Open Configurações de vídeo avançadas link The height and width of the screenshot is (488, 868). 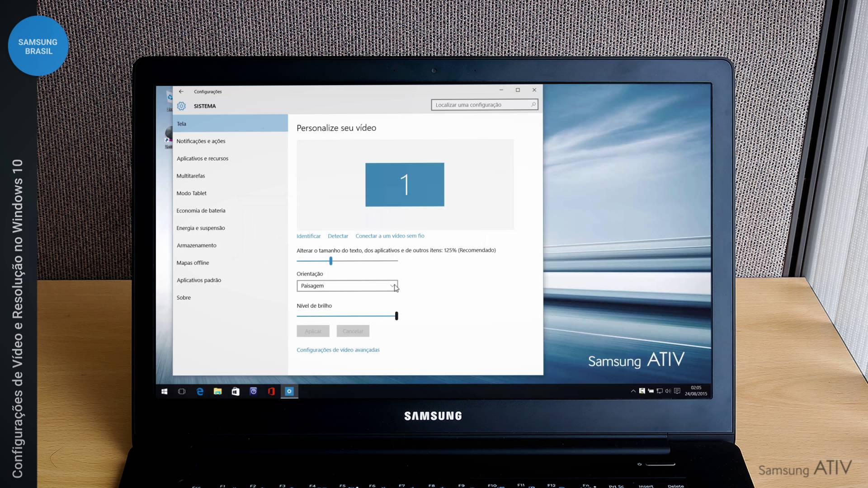(338, 350)
